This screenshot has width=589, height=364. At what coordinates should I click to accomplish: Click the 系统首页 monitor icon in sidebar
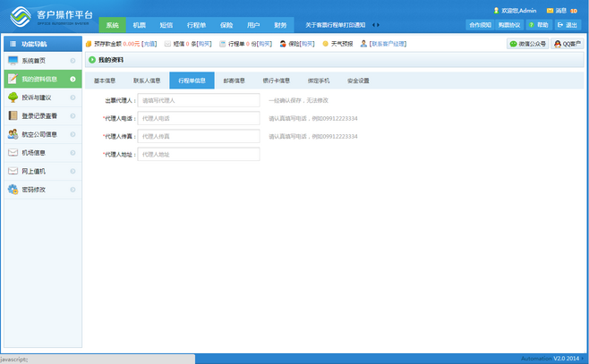click(x=13, y=61)
